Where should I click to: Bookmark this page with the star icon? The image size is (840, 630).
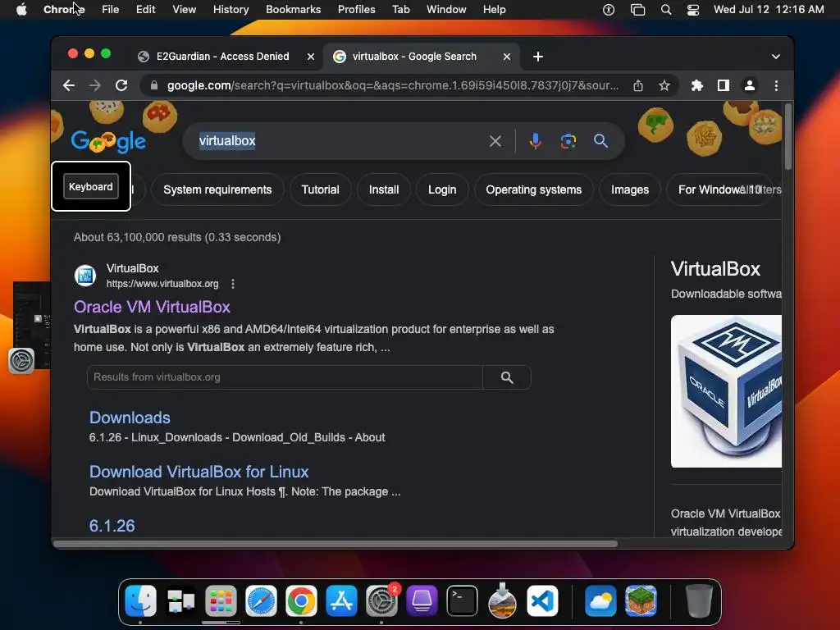coord(664,85)
